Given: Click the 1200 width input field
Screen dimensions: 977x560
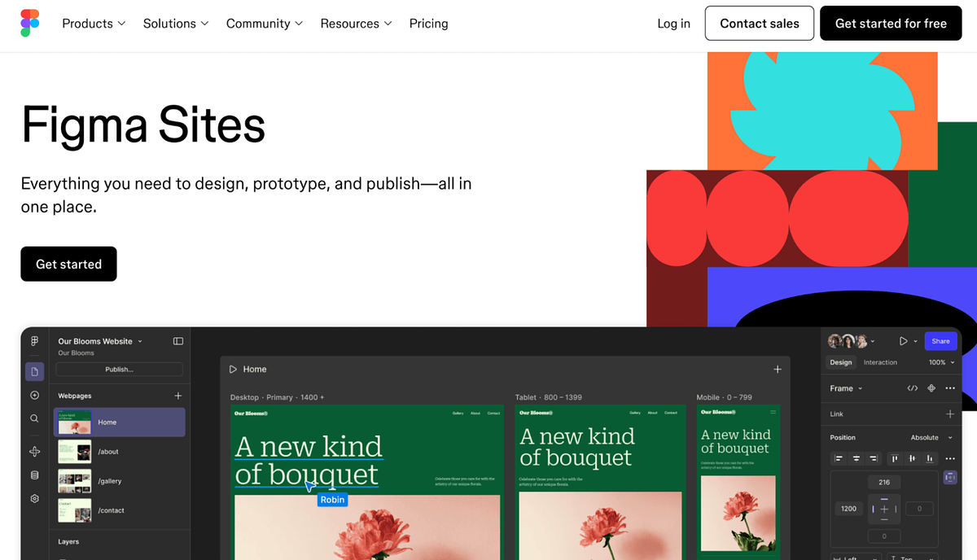Looking at the screenshot, I should click(x=848, y=508).
